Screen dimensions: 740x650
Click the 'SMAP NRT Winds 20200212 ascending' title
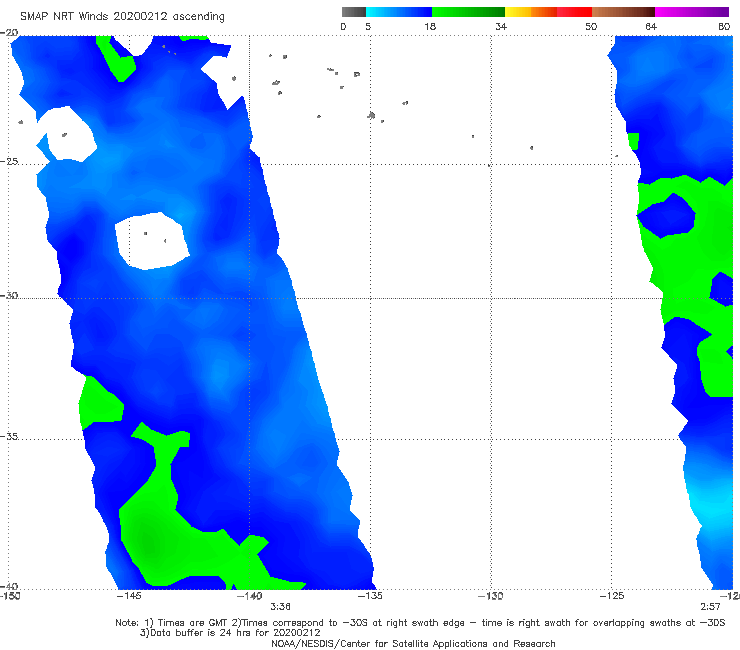(x=122, y=17)
